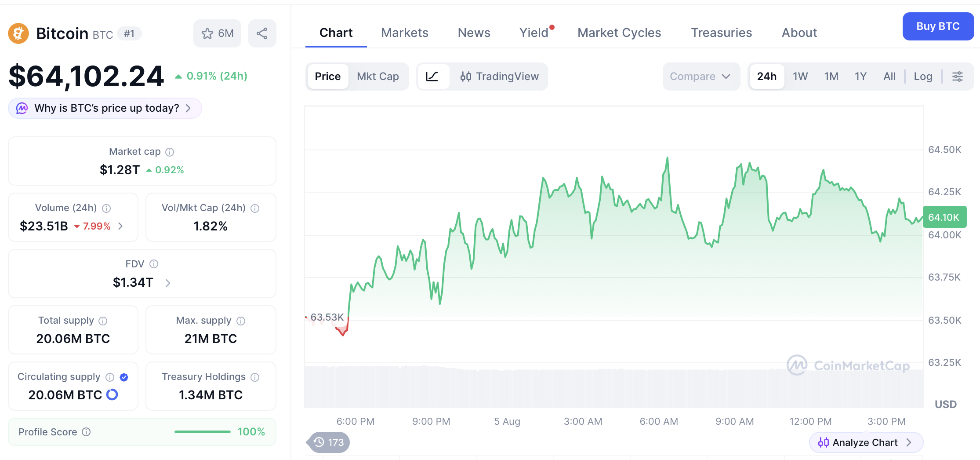This screenshot has height=460, width=980.
Task: Expand Volume (24h) details arrow
Action: 120,226
